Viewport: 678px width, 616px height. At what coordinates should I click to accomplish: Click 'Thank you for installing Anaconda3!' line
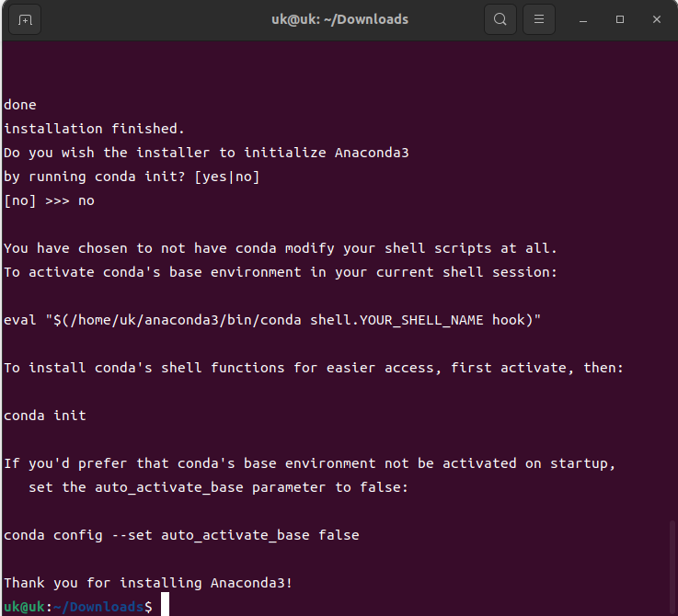click(x=148, y=583)
